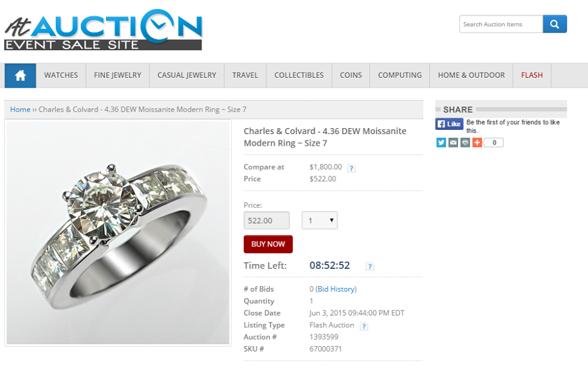Click the moissanite ring product image
Image resolution: width=588 pixels, height=370 pixels.
(x=118, y=232)
